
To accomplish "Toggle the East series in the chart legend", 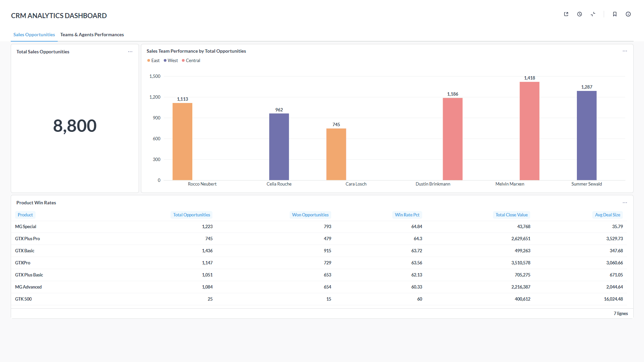I will (153, 60).
